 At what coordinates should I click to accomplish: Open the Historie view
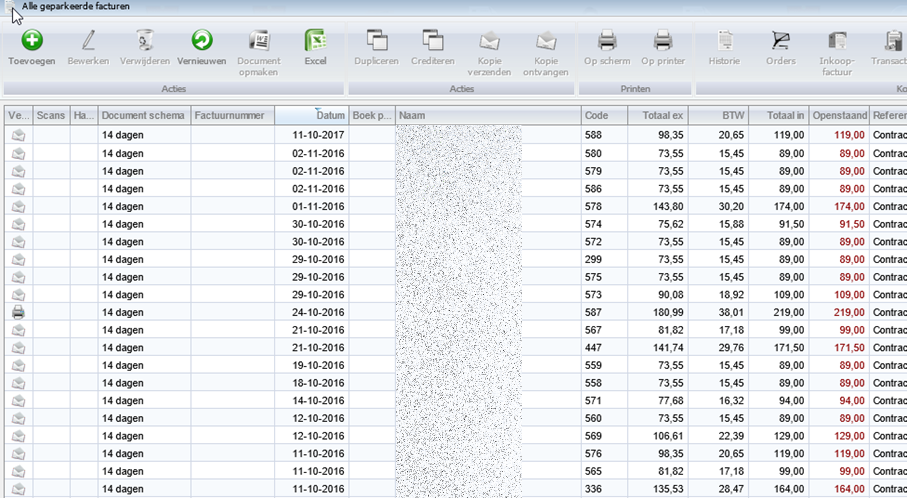coord(725,42)
